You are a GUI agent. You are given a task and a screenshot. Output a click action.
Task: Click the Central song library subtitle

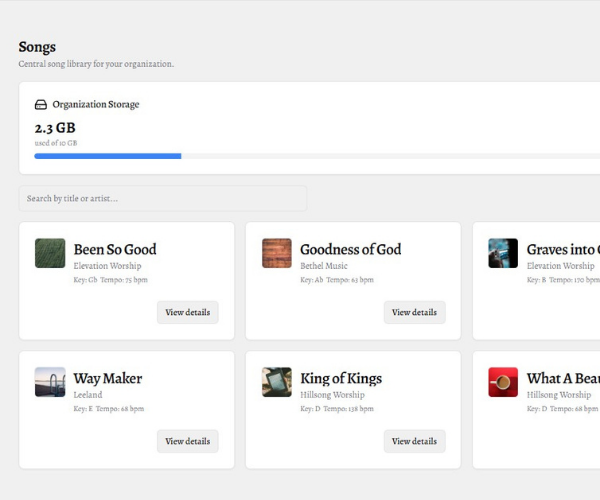tap(96, 64)
